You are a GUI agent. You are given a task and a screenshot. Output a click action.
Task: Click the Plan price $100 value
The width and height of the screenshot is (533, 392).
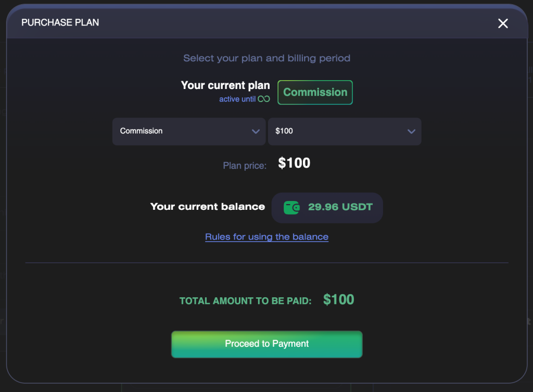click(294, 163)
